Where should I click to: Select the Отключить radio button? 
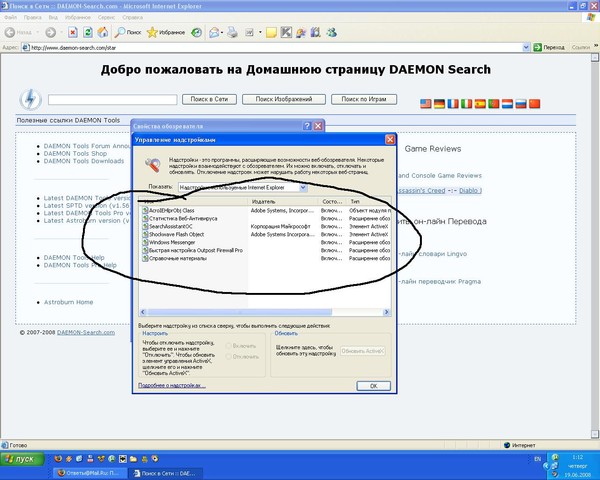229,357
